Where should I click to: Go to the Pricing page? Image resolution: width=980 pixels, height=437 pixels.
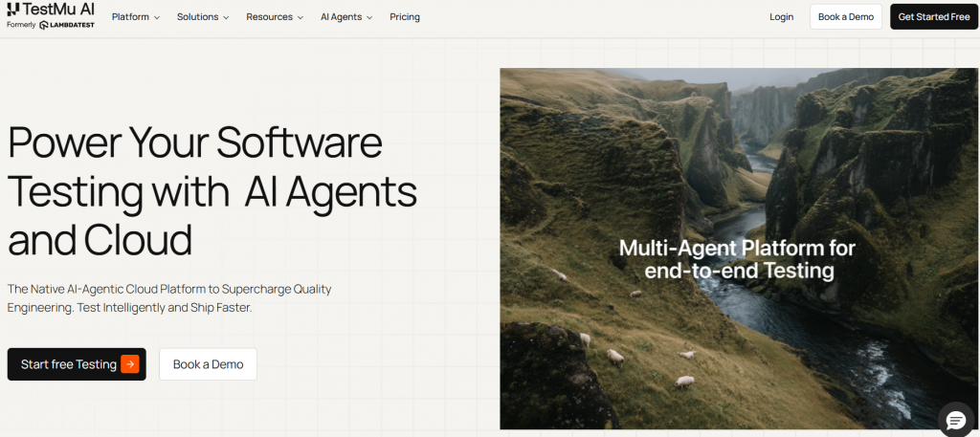coord(405,17)
